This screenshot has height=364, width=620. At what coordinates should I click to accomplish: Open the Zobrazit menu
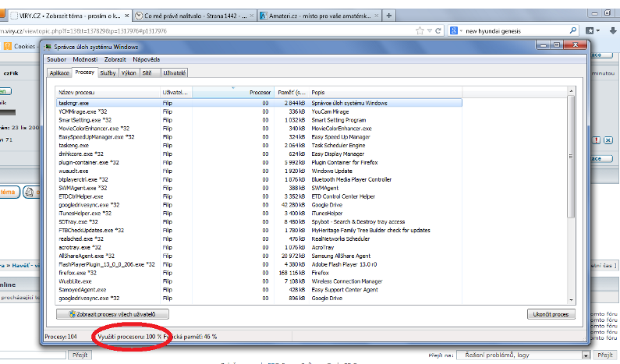tap(115, 59)
